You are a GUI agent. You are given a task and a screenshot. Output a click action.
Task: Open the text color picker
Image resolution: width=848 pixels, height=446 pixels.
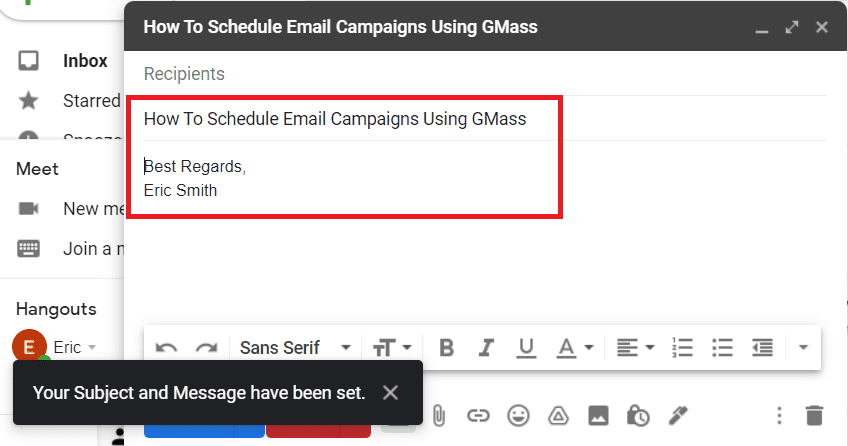tap(574, 348)
